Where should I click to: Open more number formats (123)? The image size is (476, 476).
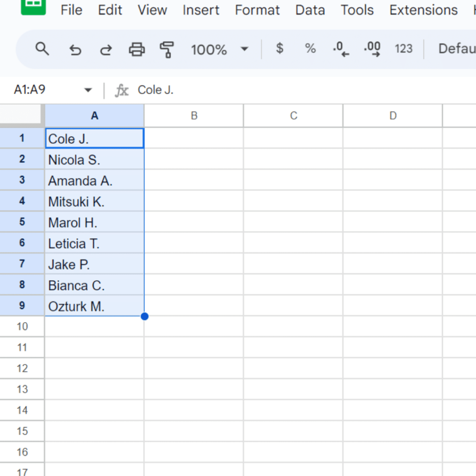pyautogui.click(x=403, y=48)
